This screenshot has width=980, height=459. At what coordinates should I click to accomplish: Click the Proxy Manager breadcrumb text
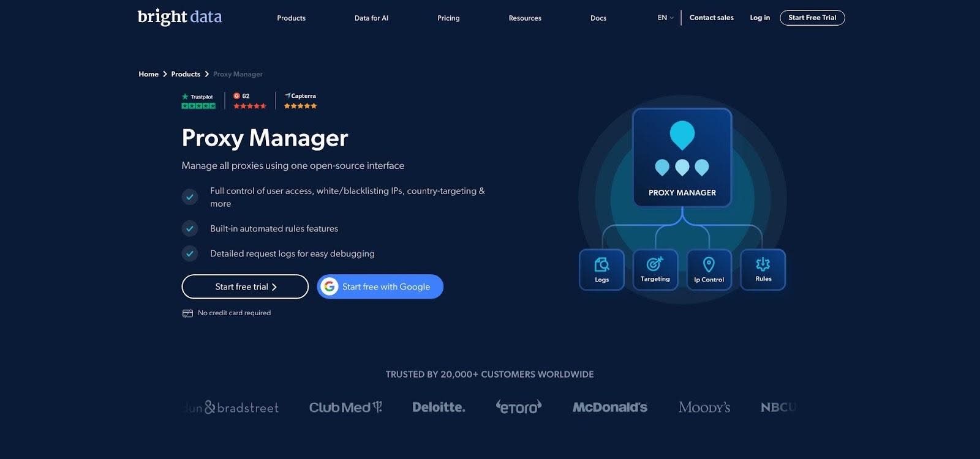coord(238,74)
